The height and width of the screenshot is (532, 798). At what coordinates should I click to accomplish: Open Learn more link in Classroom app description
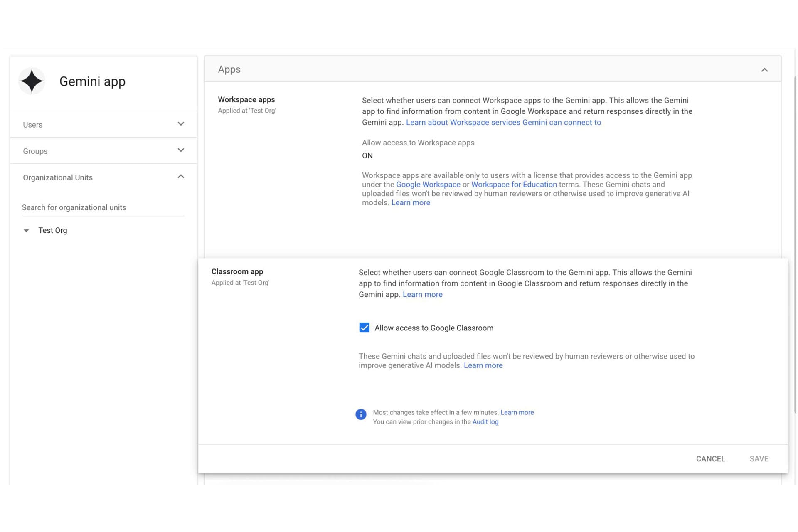(423, 294)
